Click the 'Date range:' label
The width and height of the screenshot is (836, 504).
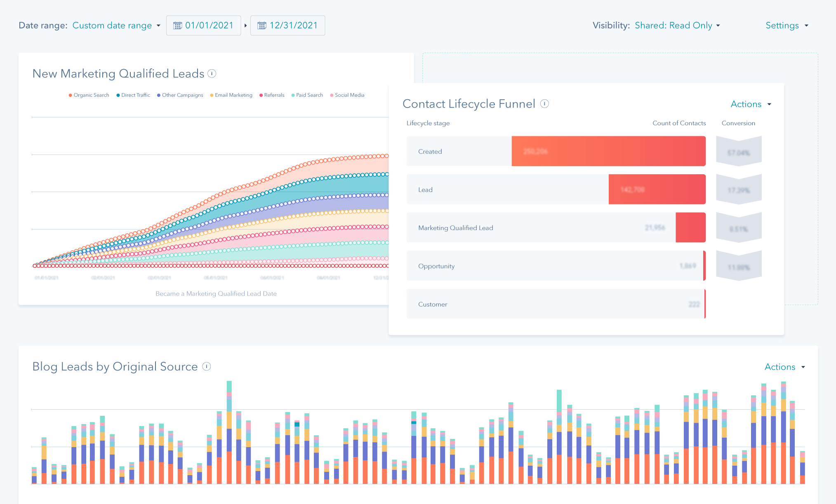(x=43, y=26)
